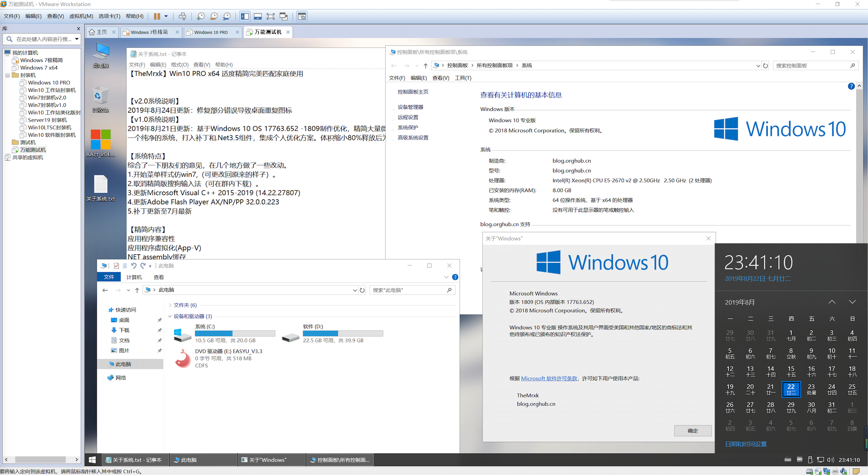Open the Control Panel address bar dropdown
The image size is (868, 475).
pos(758,66)
